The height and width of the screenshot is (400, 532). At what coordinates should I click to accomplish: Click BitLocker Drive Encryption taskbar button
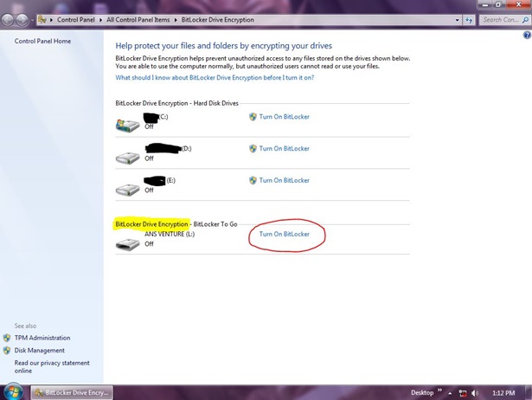coord(73,392)
